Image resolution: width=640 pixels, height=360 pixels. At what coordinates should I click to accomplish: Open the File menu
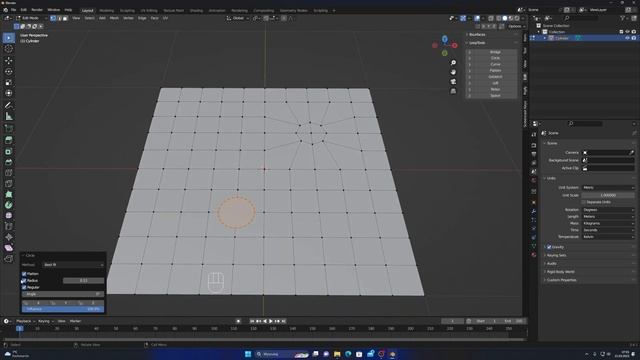(13, 10)
